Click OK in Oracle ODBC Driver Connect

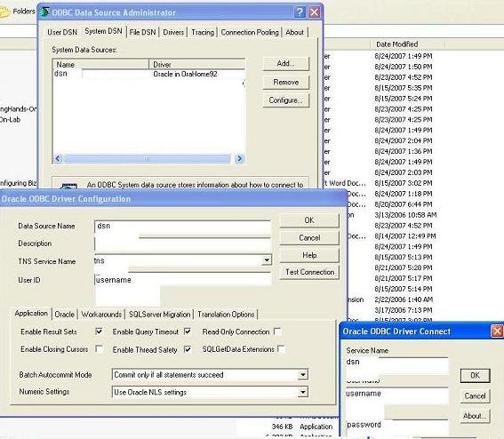pyautogui.click(x=475, y=375)
